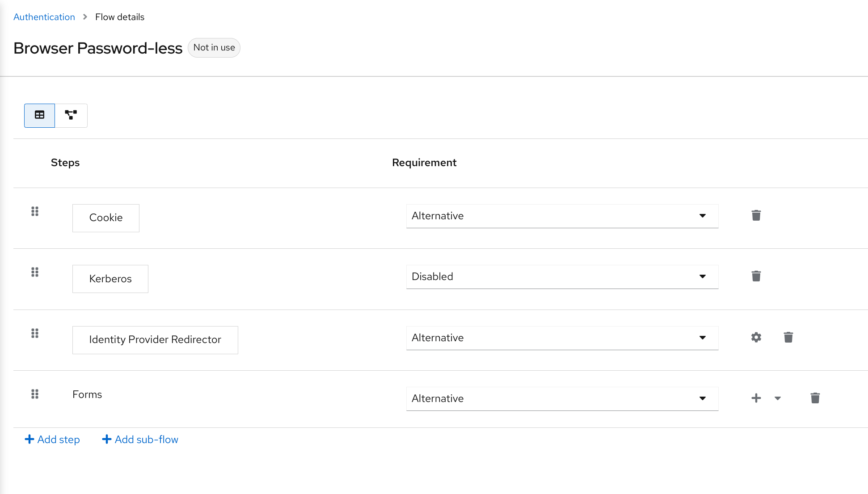Delete the Cookie authentication step
Viewport: 868px width, 494px height.
[756, 216]
